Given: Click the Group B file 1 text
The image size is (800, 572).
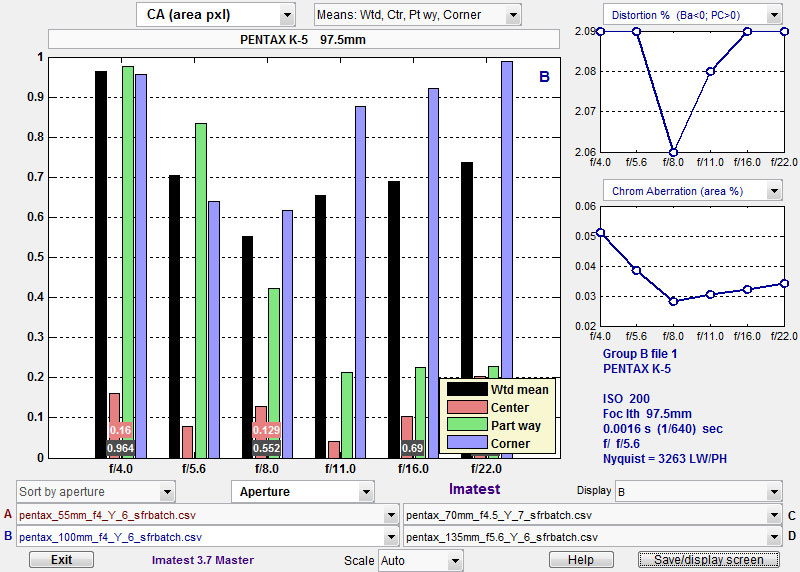Looking at the screenshot, I should (640, 354).
